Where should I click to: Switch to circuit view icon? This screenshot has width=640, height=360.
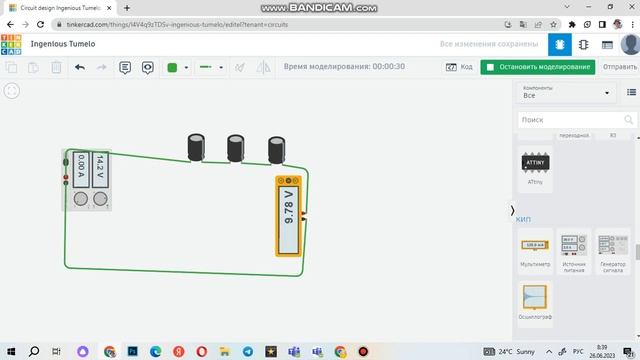click(560, 44)
